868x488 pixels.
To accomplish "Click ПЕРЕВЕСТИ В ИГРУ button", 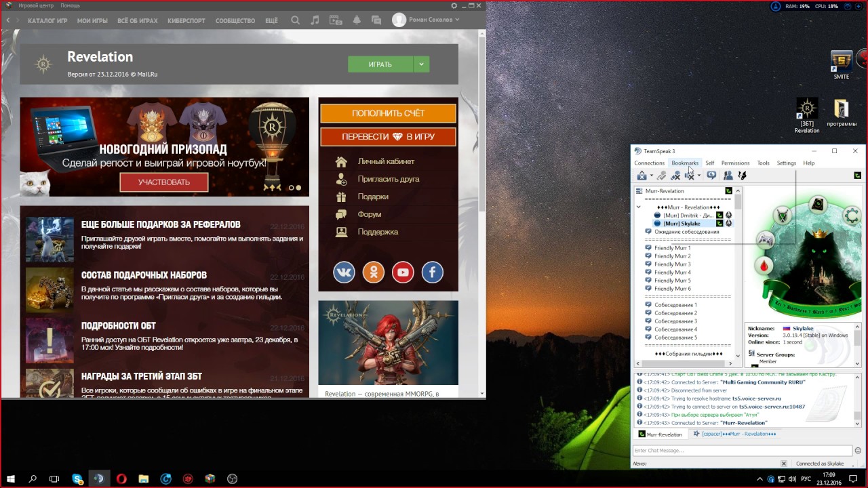I will [x=388, y=136].
